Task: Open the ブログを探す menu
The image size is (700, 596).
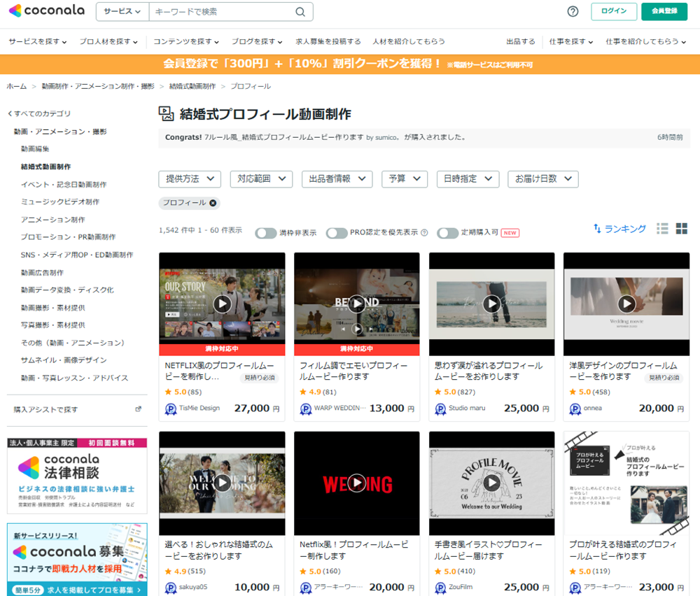Action: pyautogui.click(x=257, y=41)
